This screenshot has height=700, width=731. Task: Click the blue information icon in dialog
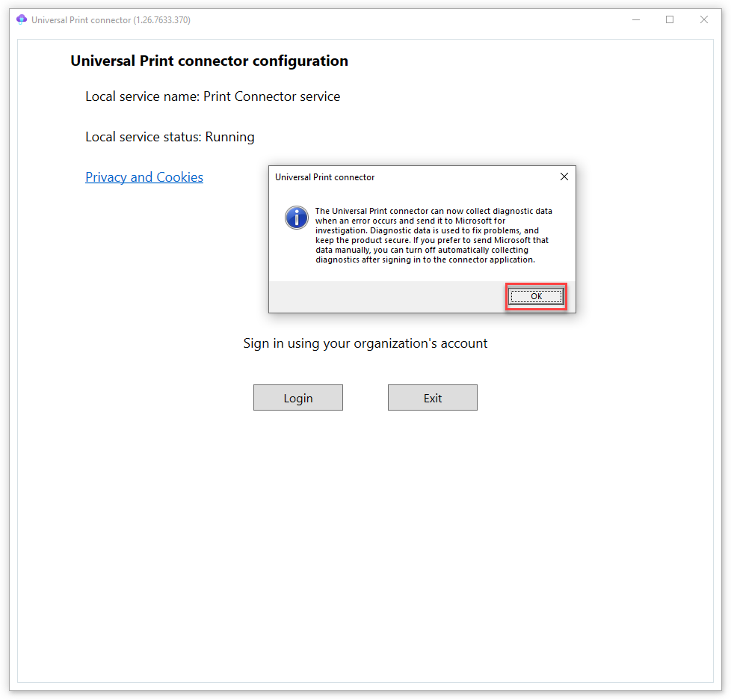(297, 218)
